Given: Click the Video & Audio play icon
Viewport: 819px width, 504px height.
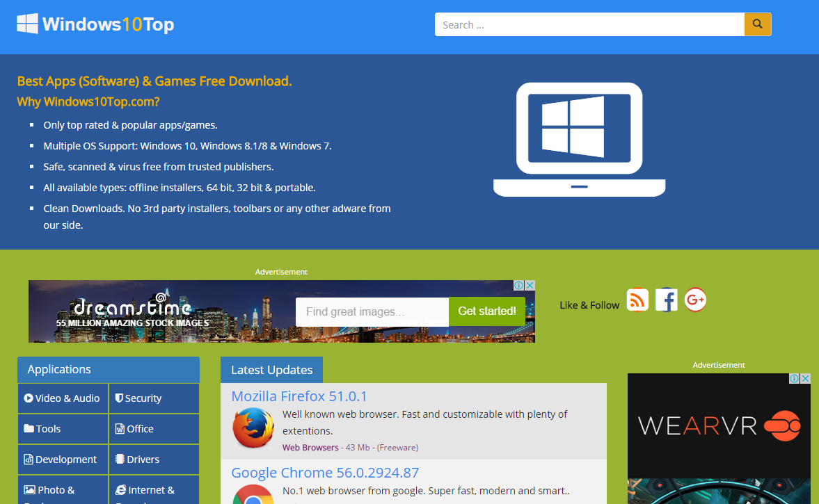Looking at the screenshot, I should 29,398.
